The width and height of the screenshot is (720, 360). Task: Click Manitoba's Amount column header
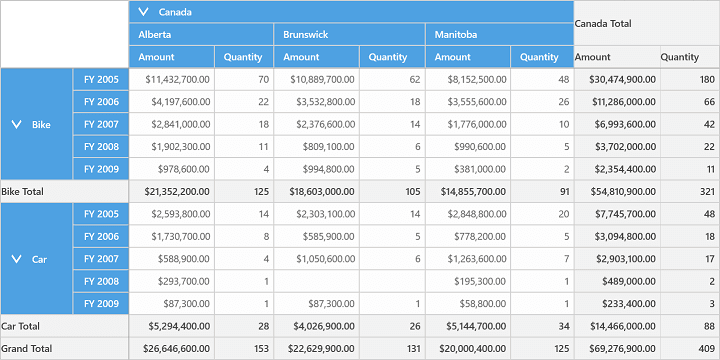click(x=468, y=57)
